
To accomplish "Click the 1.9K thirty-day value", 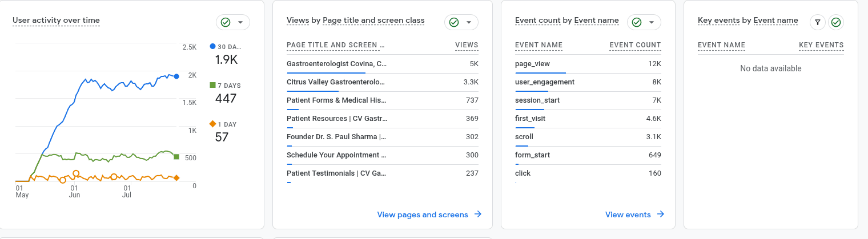I will pyautogui.click(x=226, y=59).
